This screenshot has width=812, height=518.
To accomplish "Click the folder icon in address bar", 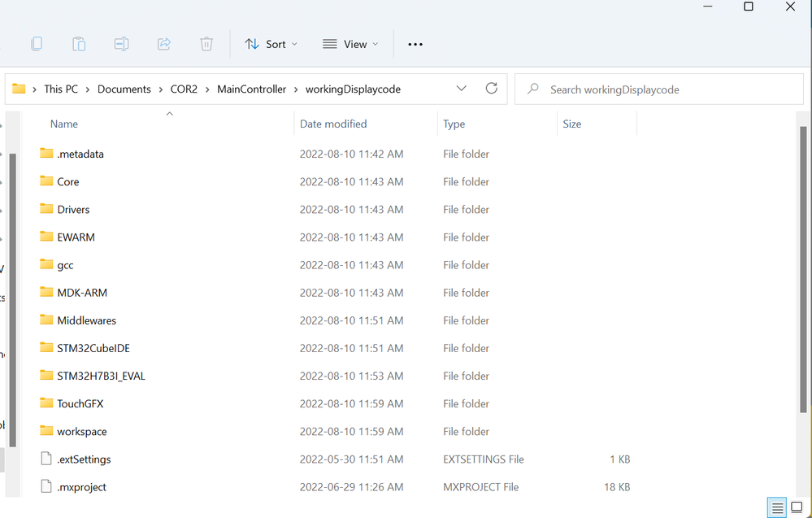I will click(19, 89).
